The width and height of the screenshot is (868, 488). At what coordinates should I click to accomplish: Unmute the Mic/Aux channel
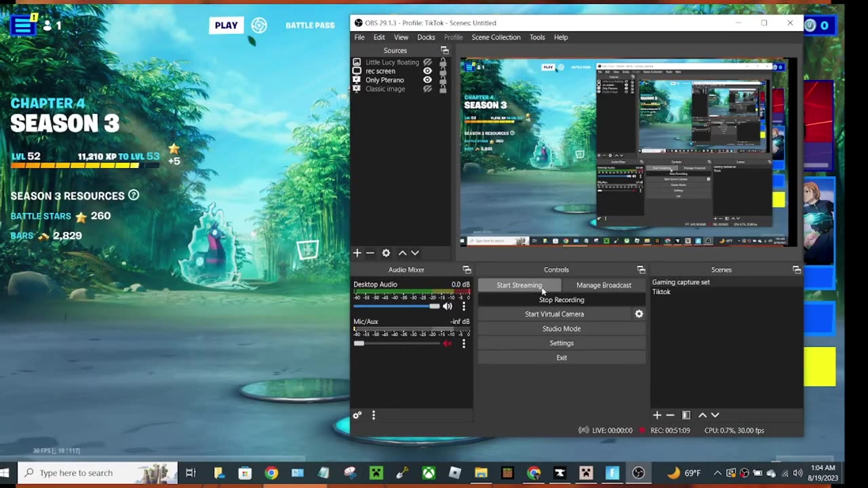tap(448, 344)
